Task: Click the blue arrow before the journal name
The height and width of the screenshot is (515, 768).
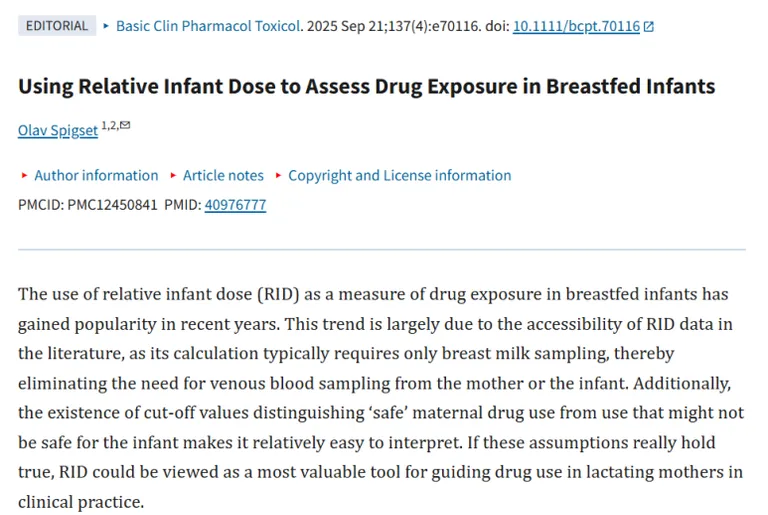Action: [x=106, y=26]
